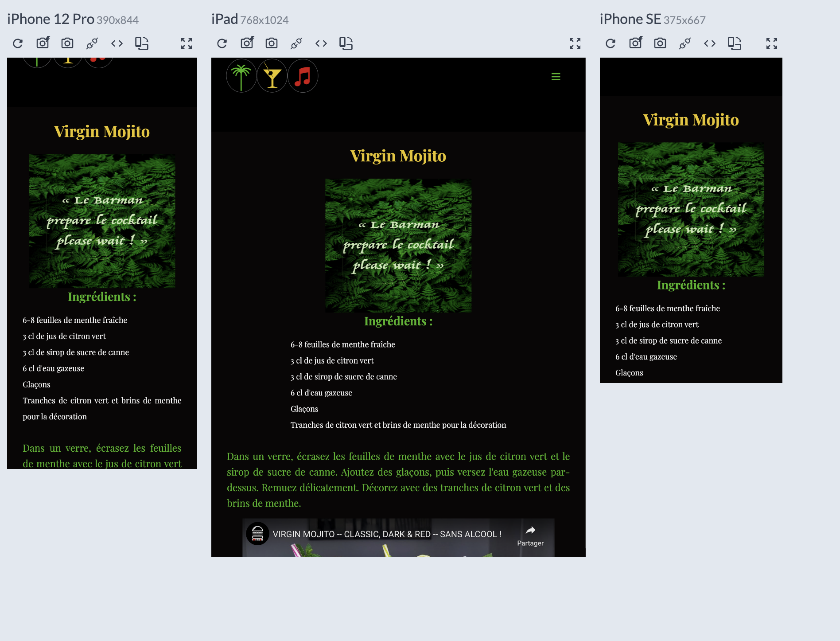Image resolution: width=840 pixels, height=641 pixels.
Task: Click the cocktail glass logo in iPad view
Action: point(272,76)
